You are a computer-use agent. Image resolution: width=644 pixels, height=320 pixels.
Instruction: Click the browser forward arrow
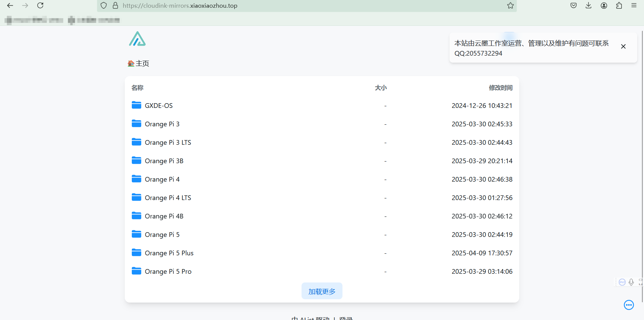25,5
